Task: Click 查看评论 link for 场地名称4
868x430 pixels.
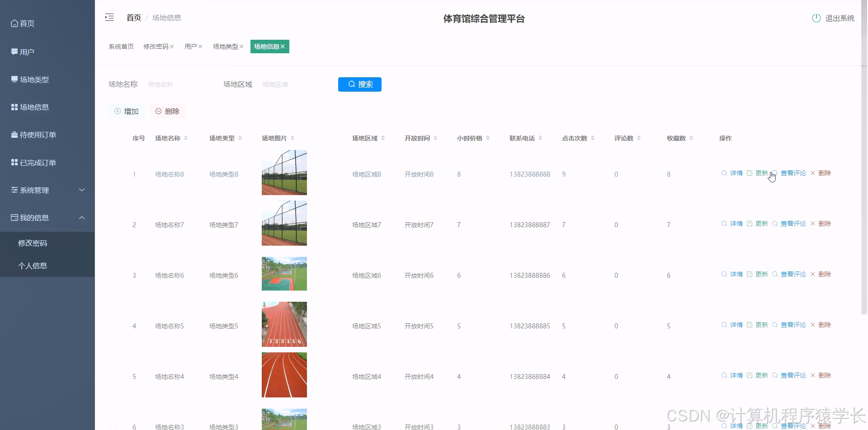Action: [x=793, y=375]
